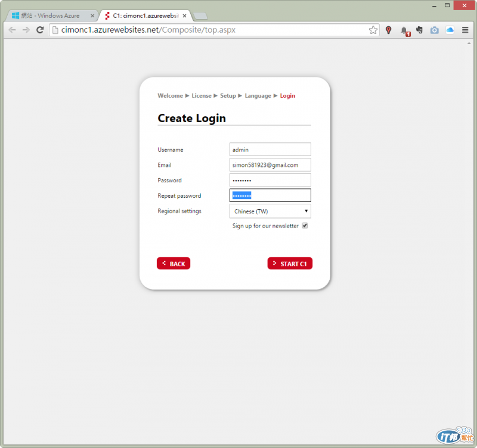Click the browser forward arrow
Image resolution: width=477 pixels, height=448 pixels.
point(26,30)
